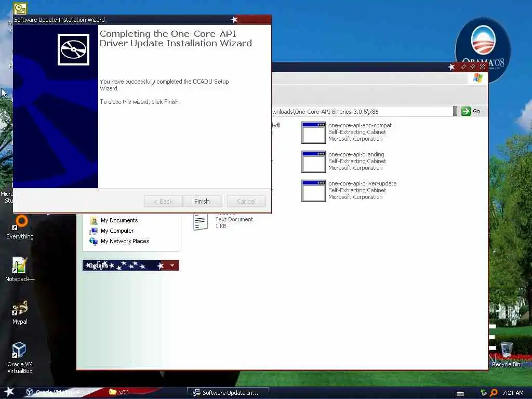
Task: Click the greyed-out Back button
Action: coord(163,201)
